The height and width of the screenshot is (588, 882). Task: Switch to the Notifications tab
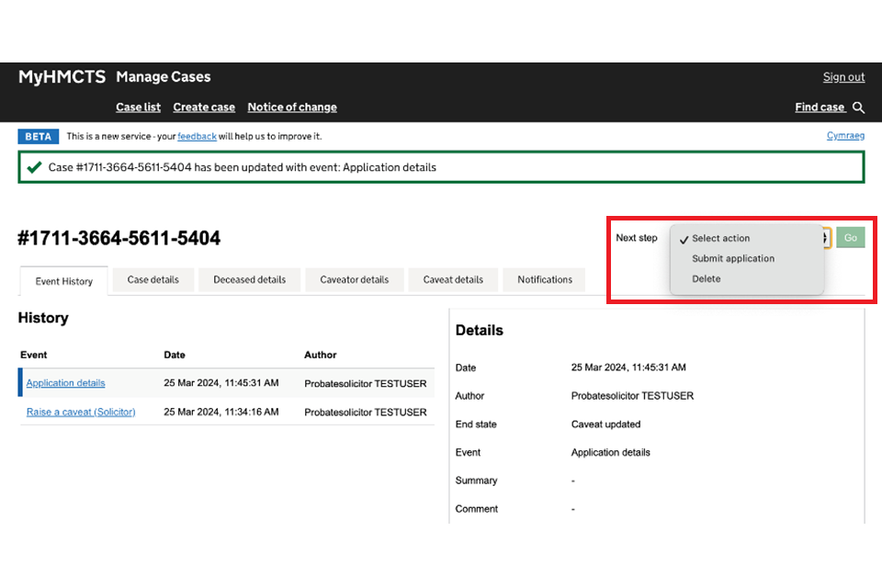(544, 279)
